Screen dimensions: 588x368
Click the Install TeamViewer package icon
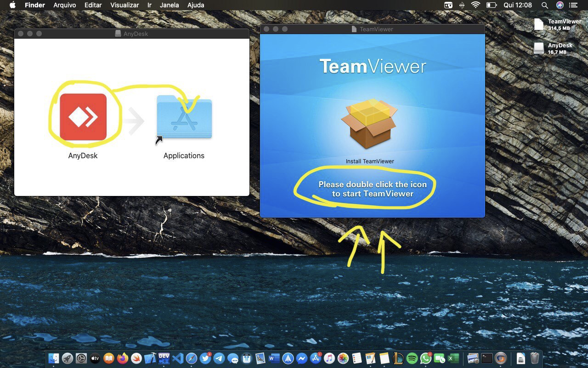pyautogui.click(x=368, y=123)
